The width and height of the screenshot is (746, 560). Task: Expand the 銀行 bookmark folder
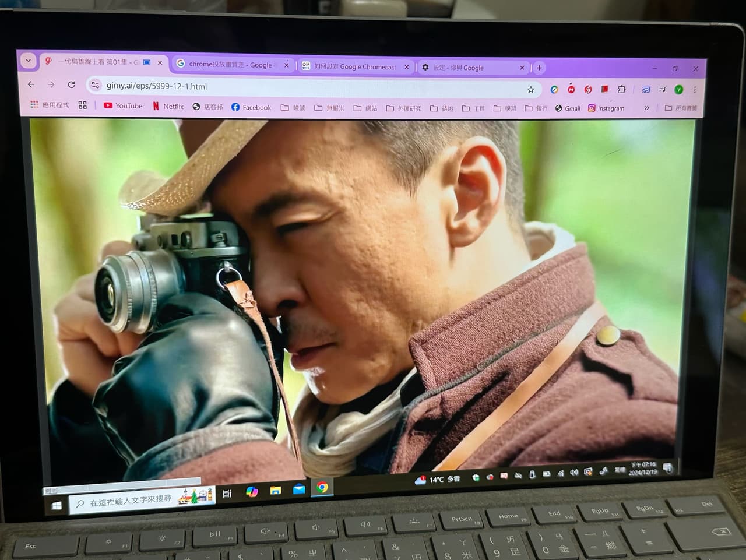(x=536, y=108)
